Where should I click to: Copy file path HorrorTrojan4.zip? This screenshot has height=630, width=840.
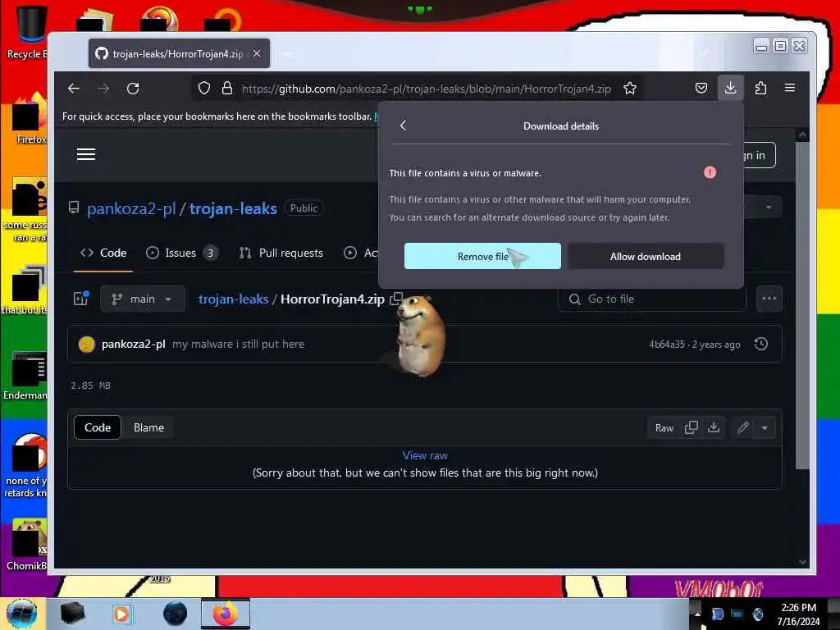point(396,299)
